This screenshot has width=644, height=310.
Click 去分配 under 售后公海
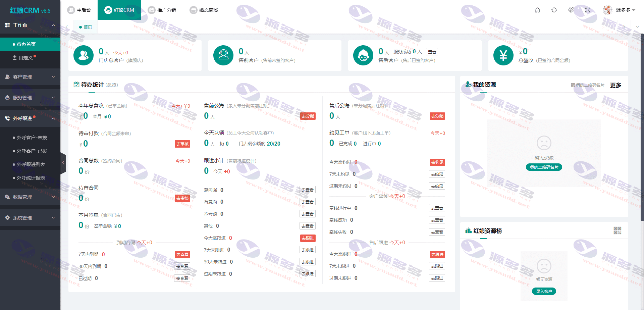(437, 116)
